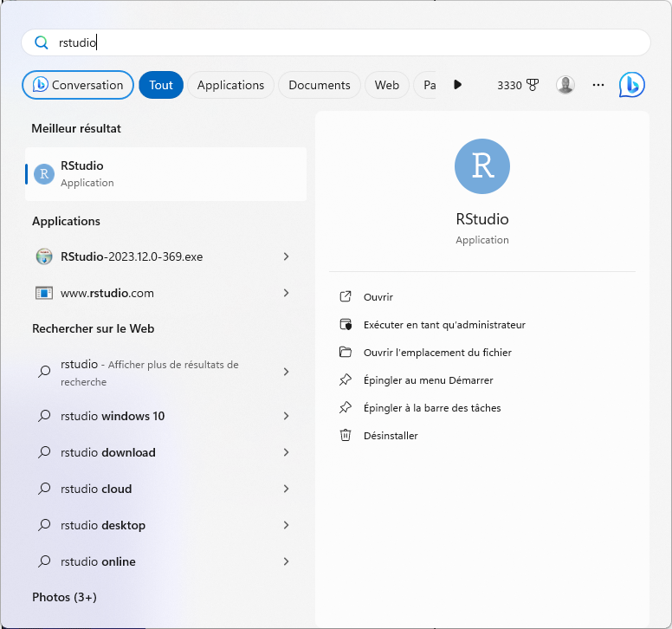
Task: Click the search magnifier icon in the search box
Action: click(x=42, y=42)
